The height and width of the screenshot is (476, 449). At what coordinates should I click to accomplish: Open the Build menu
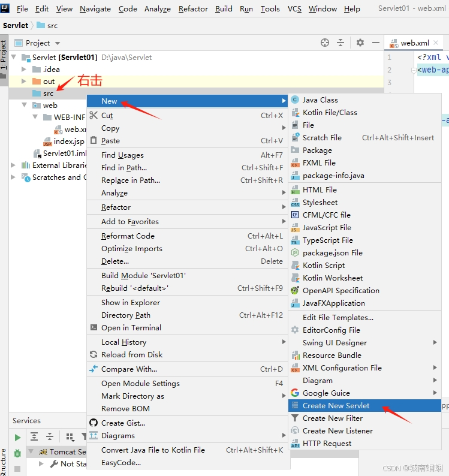pyautogui.click(x=224, y=9)
